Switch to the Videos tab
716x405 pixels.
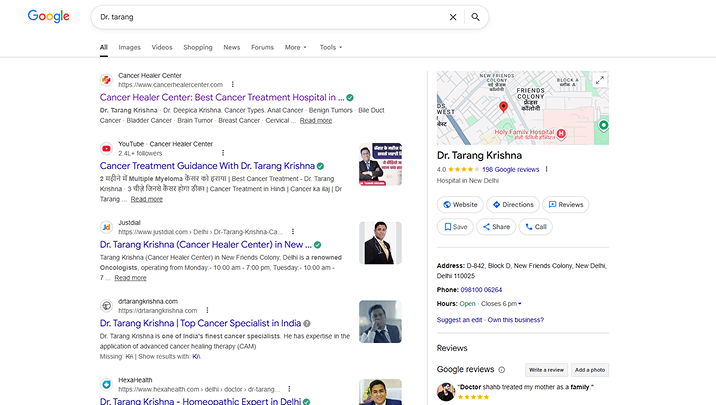pos(162,47)
